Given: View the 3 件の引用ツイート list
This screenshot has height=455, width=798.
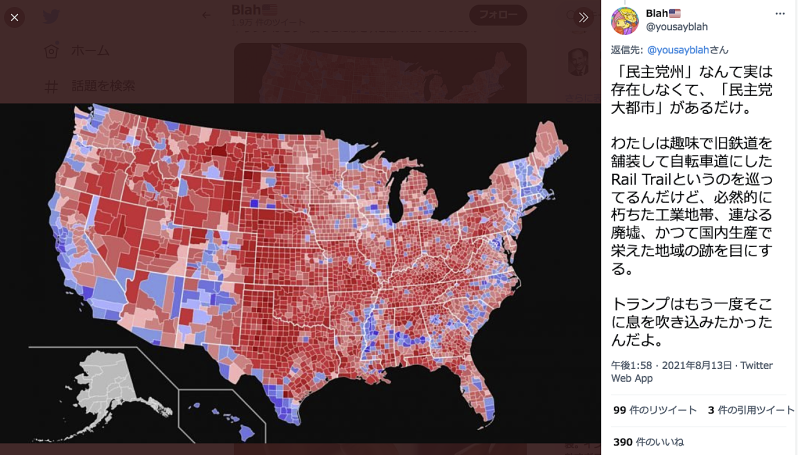Looking at the screenshot, I should (751, 410).
